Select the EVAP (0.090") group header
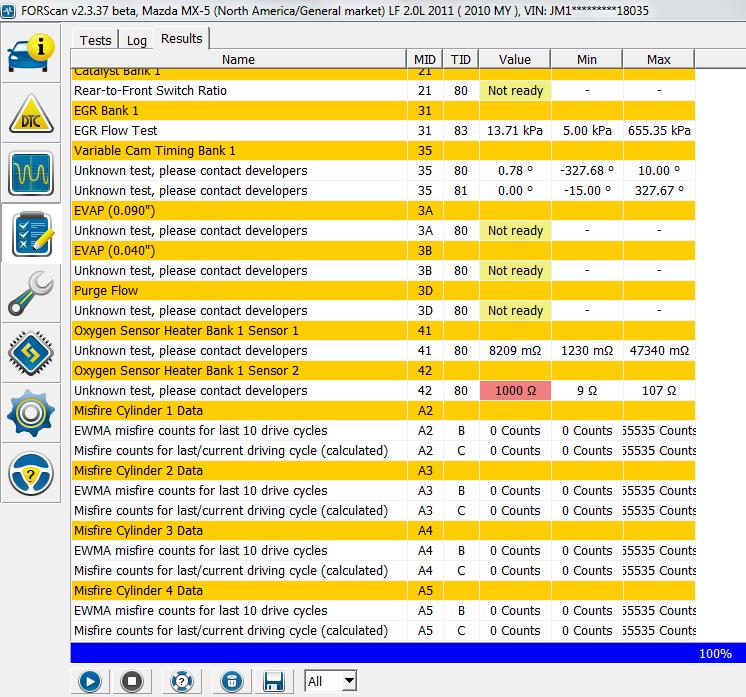The image size is (746, 697). [383, 210]
